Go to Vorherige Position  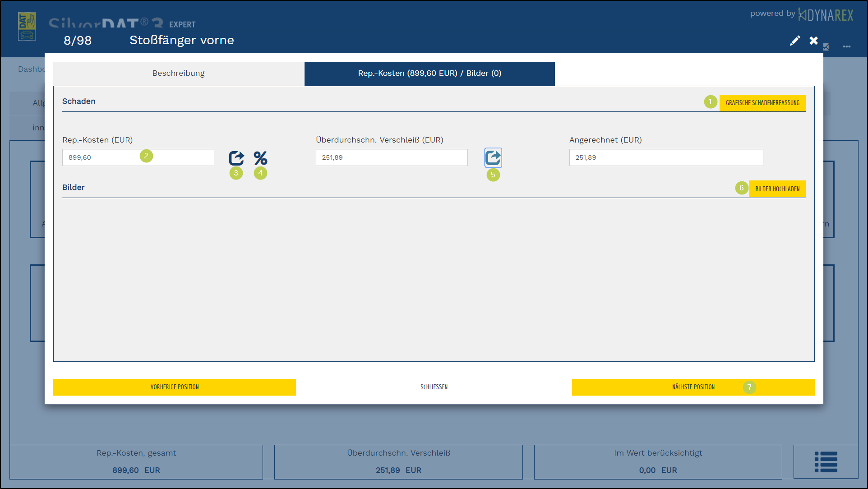tap(175, 387)
